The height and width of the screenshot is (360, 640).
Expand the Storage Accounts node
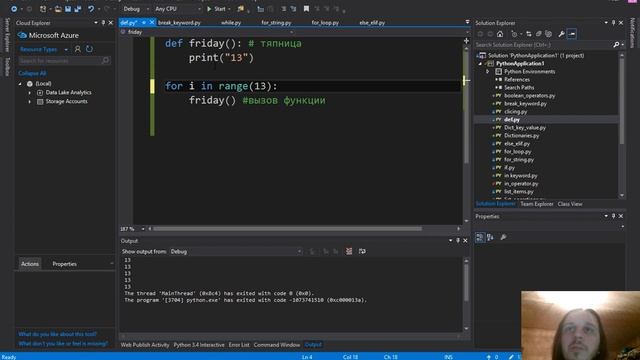point(29,102)
